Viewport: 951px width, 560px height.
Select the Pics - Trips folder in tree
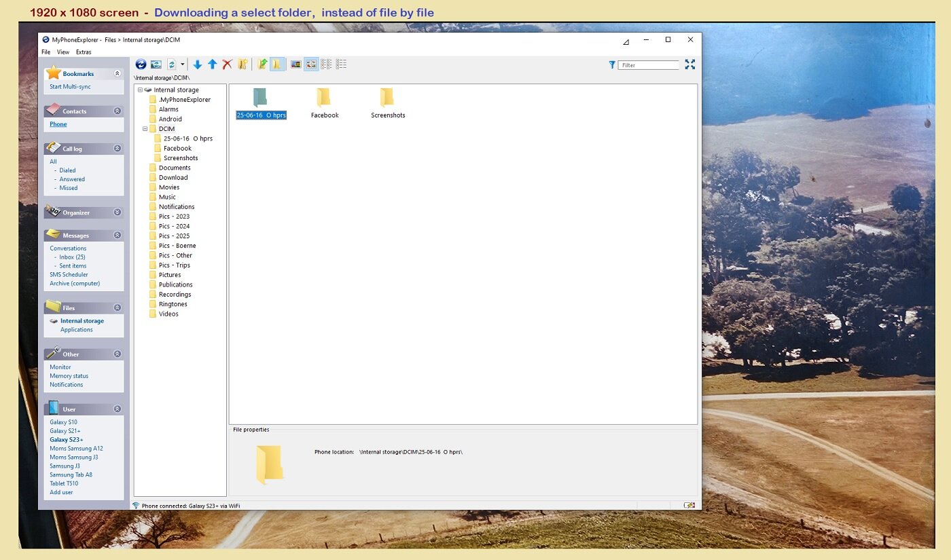[175, 265]
